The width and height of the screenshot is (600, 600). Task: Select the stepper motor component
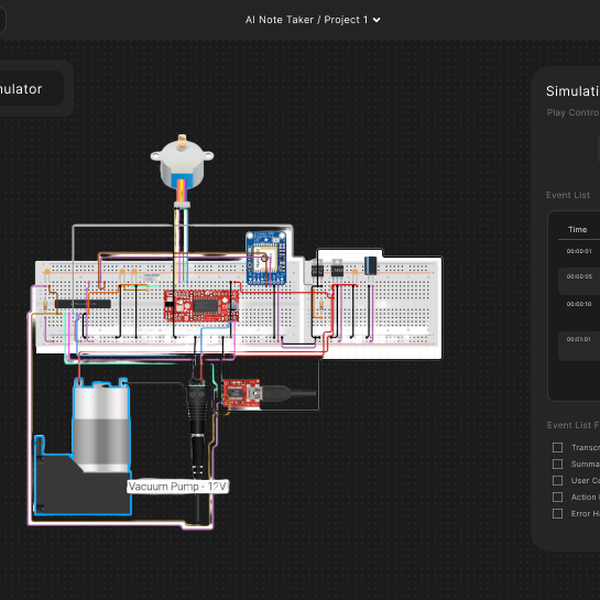(x=182, y=161)
